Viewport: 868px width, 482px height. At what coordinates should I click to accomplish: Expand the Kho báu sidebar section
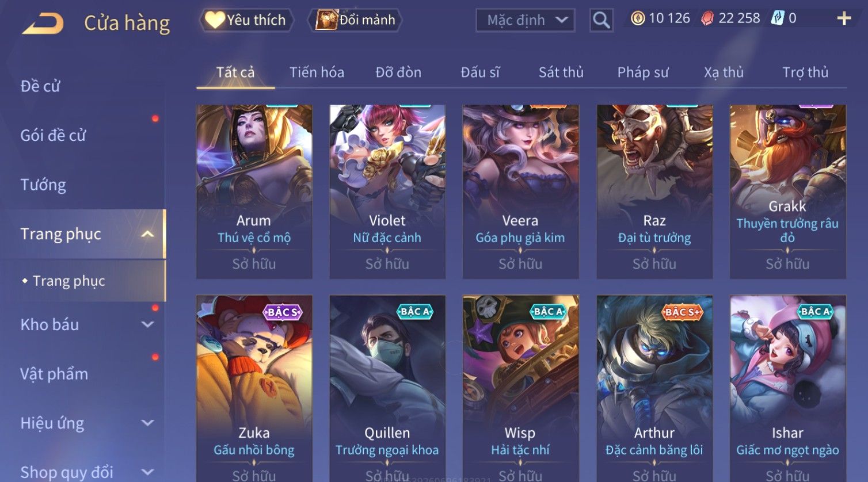(148, 324)
